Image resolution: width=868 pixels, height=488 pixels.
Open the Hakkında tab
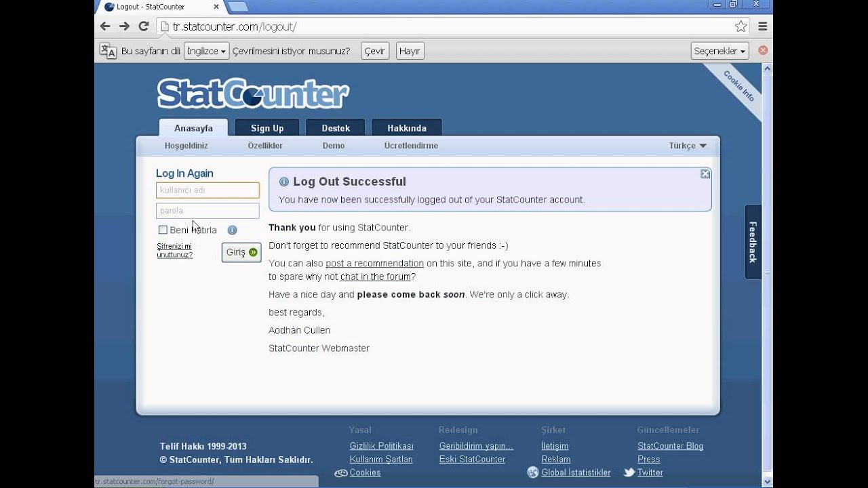point(407,128)
